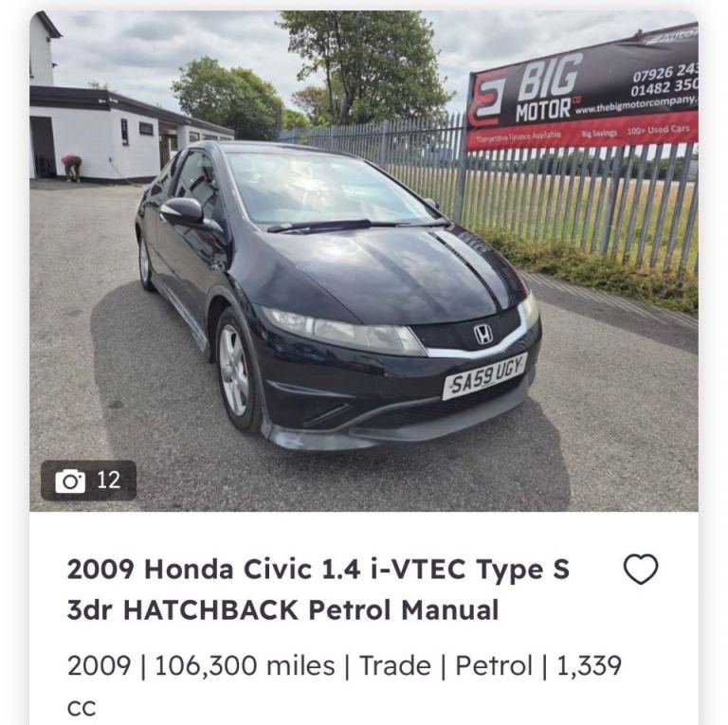Click the windscreen wipers on the car
Image resolution: width=728 pixels, height=725 pixels.
tap(358, 226)
